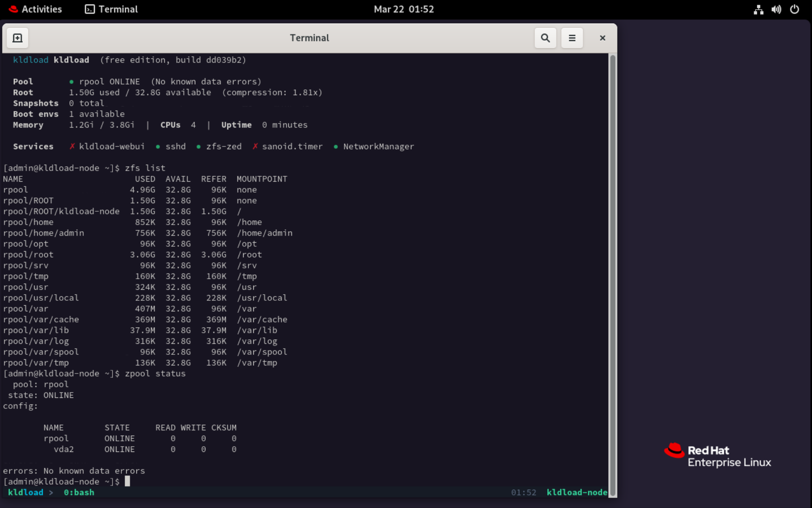Collapse the rpool/ROOT dataset entry
Image resolution: width=812 pixels, height=508 pixels.
(28, 200)
